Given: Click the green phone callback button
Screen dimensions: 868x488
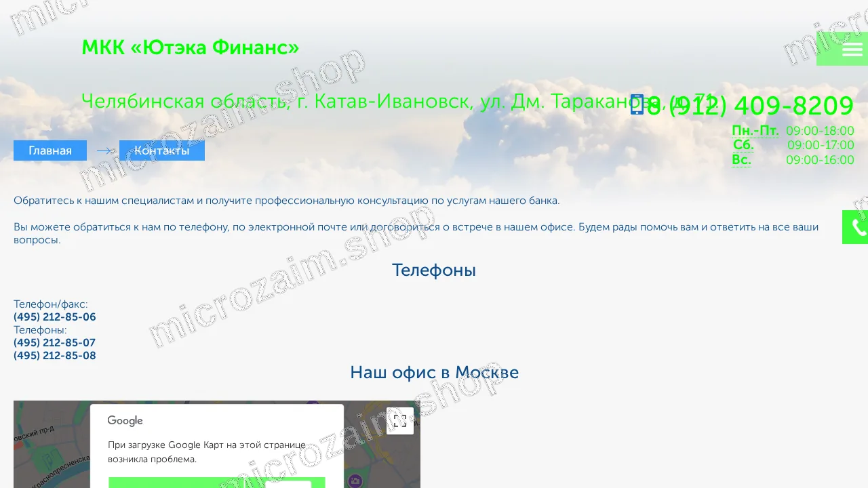Looking at the screenshot, I should point(856,227).
